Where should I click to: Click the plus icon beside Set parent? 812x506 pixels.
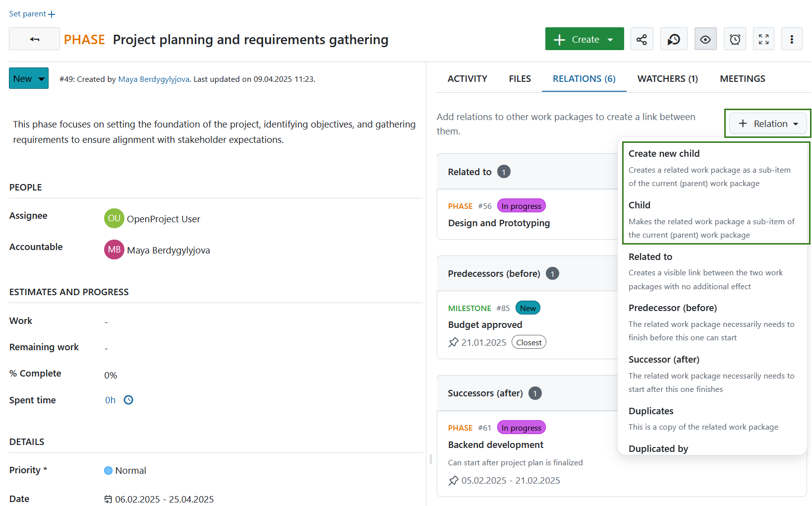pos(52,14)
